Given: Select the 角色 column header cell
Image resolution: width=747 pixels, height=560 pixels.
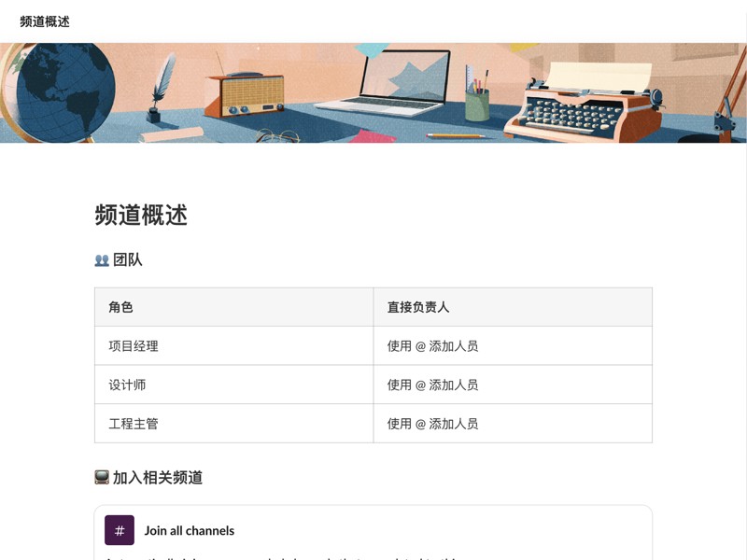Looking at the screenshot, I should coord(120,306).
